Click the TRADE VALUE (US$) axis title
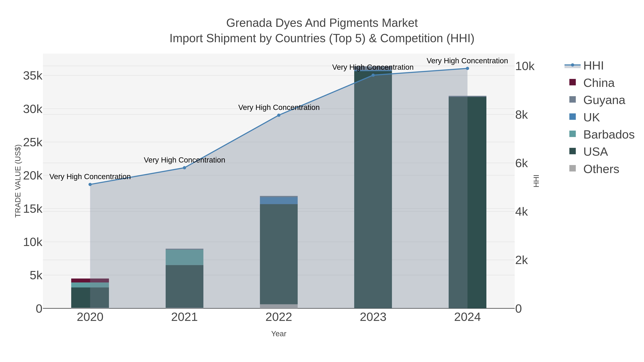 (18, 181)
